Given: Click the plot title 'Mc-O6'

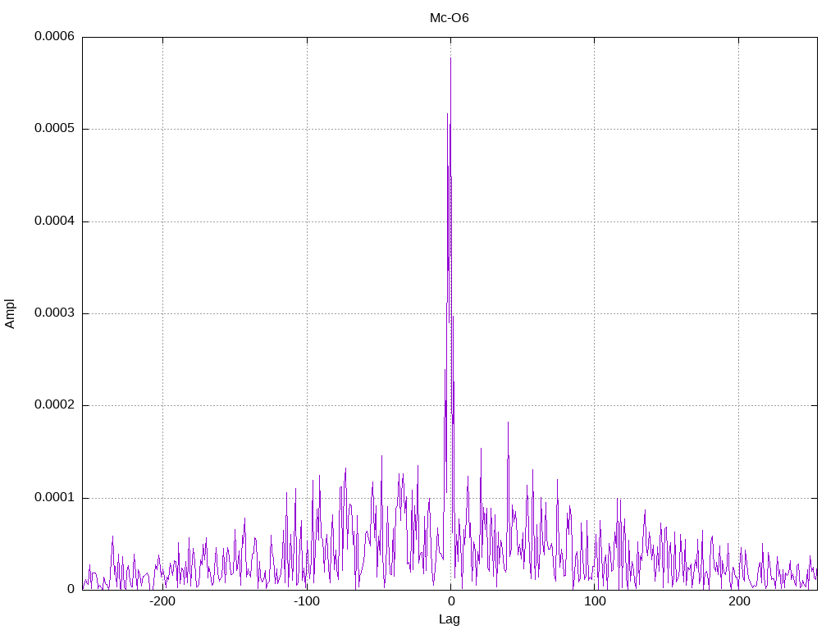Looking at the screenshot, I should [449, 18].
